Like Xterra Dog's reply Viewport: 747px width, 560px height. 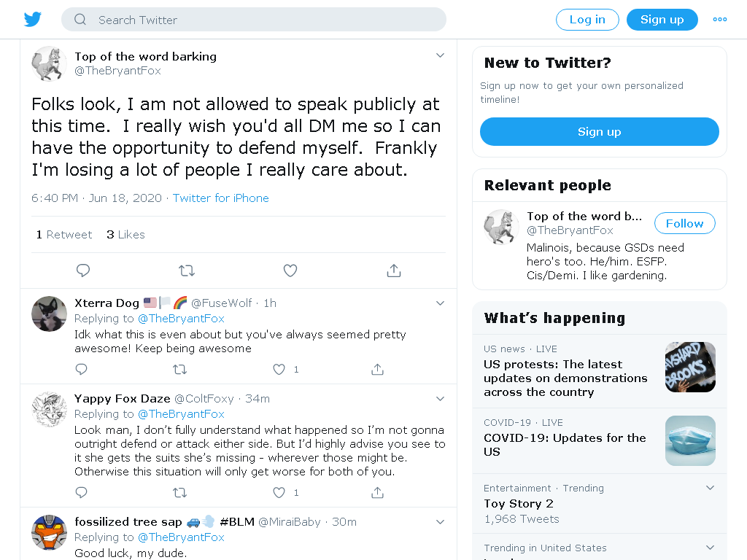pyautogui.click(x=279, y=369)
